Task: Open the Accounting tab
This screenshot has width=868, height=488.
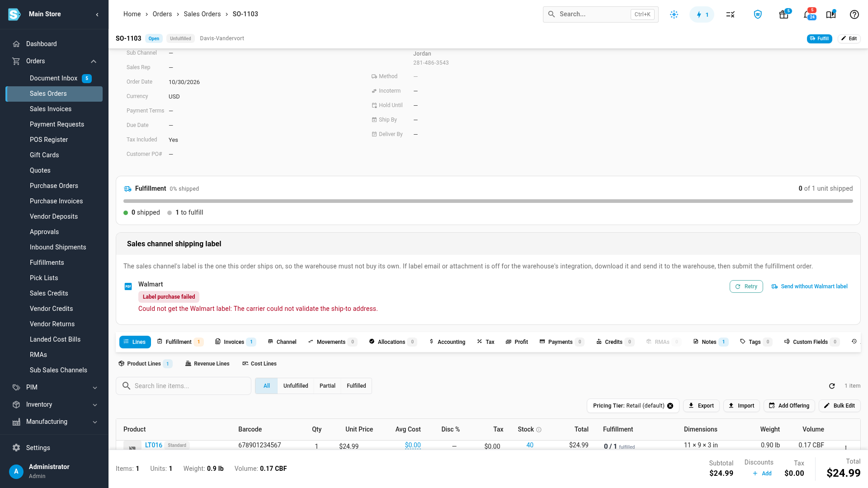Action: click(x=447, y=342)
